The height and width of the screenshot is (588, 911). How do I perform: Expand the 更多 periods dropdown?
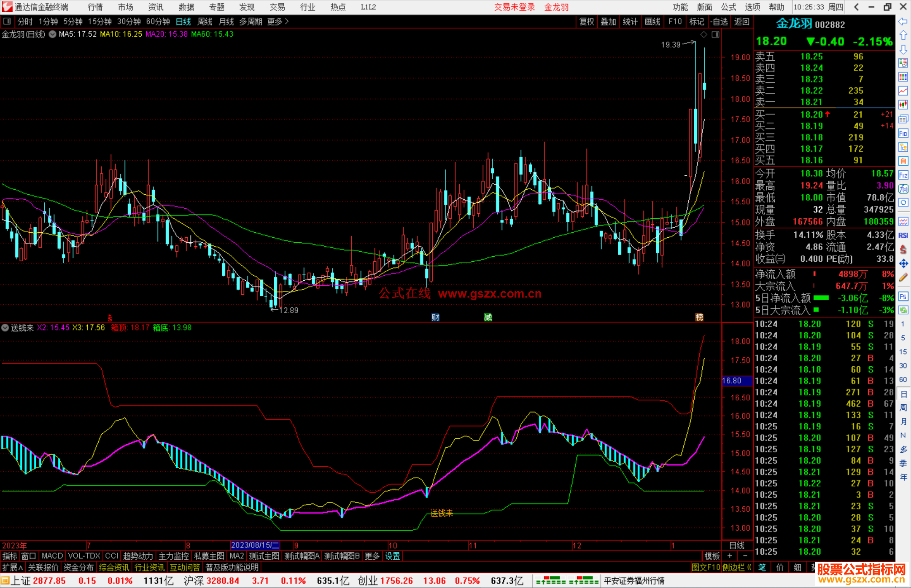tap(278, 21)
